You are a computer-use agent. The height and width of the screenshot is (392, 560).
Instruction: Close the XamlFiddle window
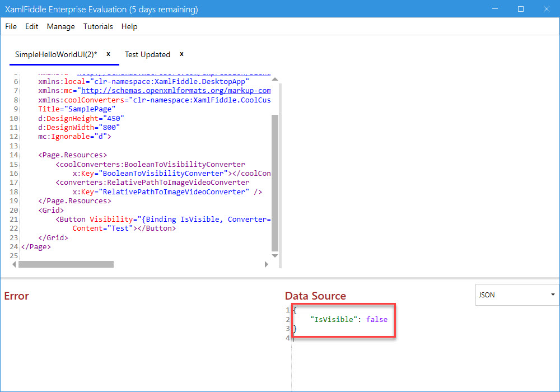coord(547,9)
